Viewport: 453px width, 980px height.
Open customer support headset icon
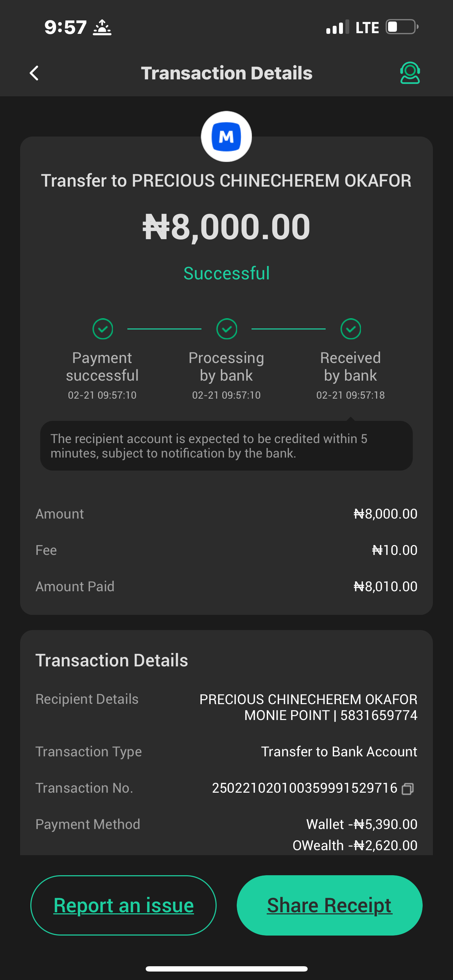point(410,73)
